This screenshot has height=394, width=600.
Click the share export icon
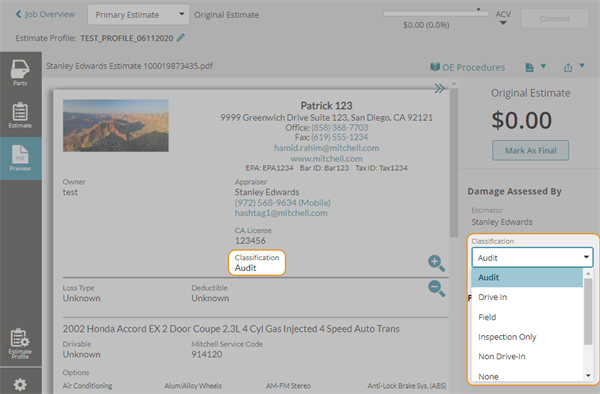[568, 67]
